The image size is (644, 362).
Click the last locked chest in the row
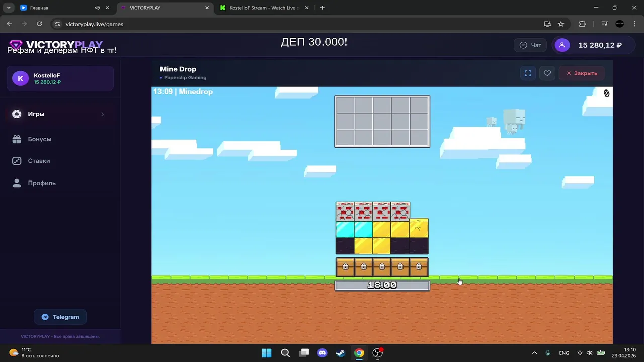[x=419, y=267]
